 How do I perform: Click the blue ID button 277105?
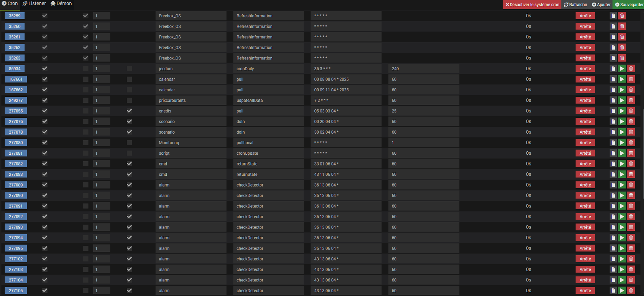coord(16,291)
